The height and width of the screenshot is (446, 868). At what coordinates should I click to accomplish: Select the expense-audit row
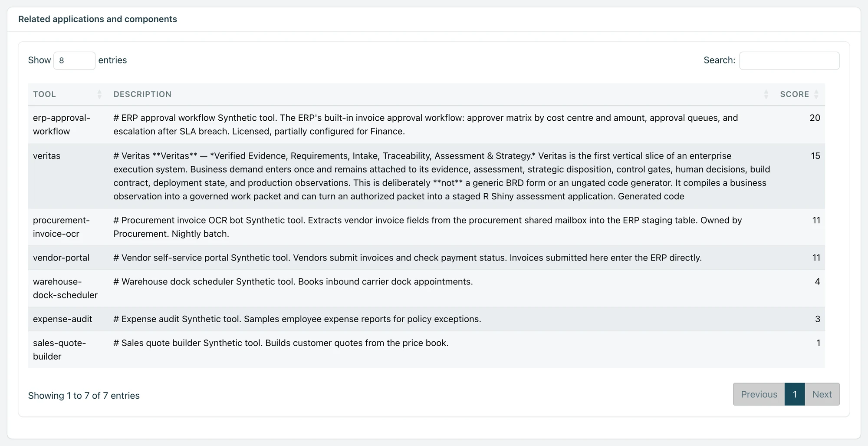tap(426, 319)
